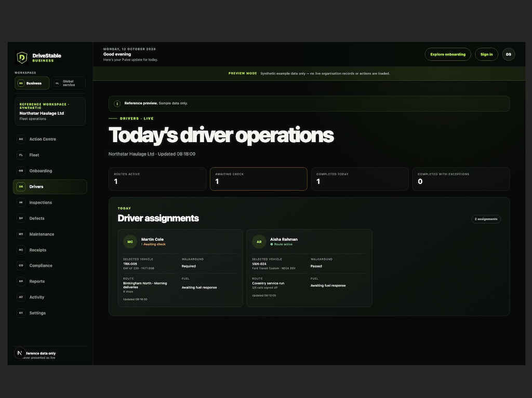Click the IN icon beside Inspections

coord(21,202)
